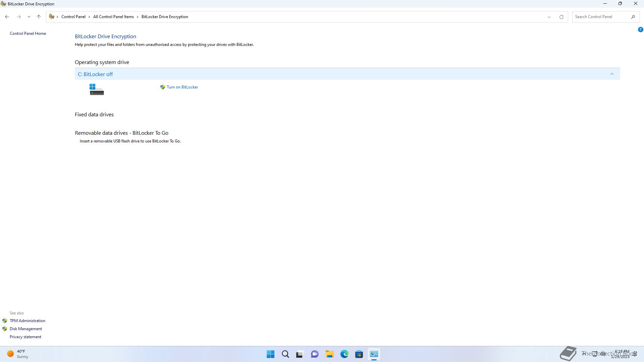Open the Chat app on the taskbar

pos(315,354)
